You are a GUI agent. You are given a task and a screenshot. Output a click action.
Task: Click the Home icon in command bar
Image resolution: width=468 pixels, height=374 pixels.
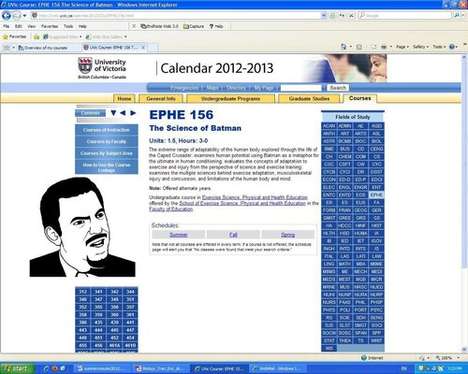(x=343, y=47)
